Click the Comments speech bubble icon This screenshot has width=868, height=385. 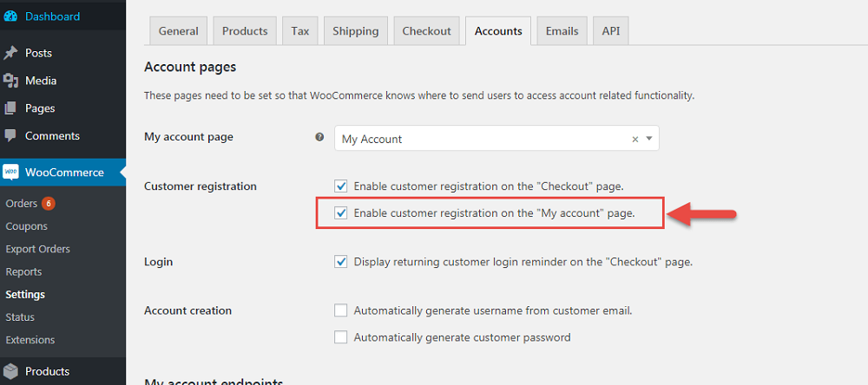(11, 136)
